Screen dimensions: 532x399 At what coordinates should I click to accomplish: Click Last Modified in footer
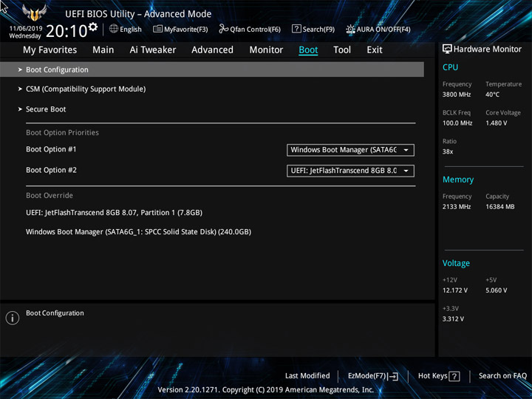click(307, 376)
